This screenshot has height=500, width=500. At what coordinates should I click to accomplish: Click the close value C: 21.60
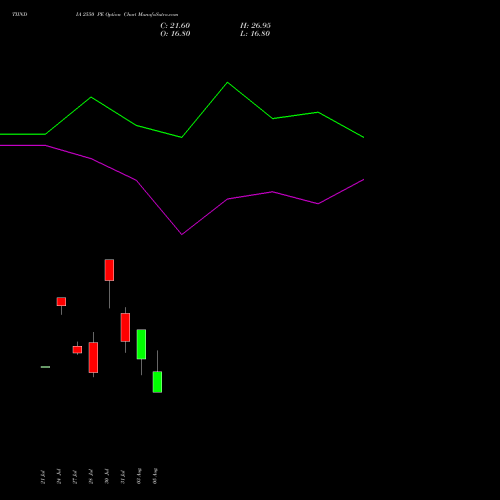(x=175, y=26)
